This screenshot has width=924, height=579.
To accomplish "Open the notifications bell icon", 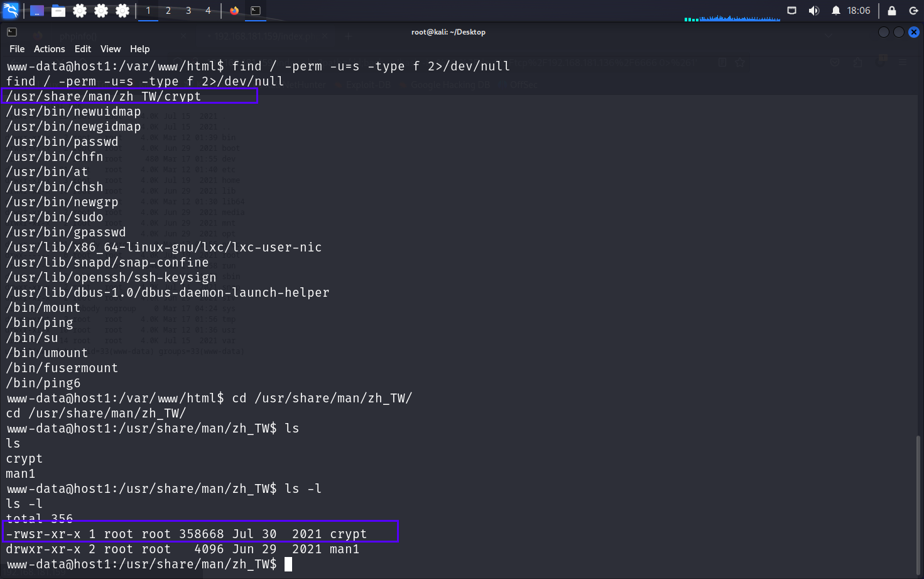I will click(836, 11).
